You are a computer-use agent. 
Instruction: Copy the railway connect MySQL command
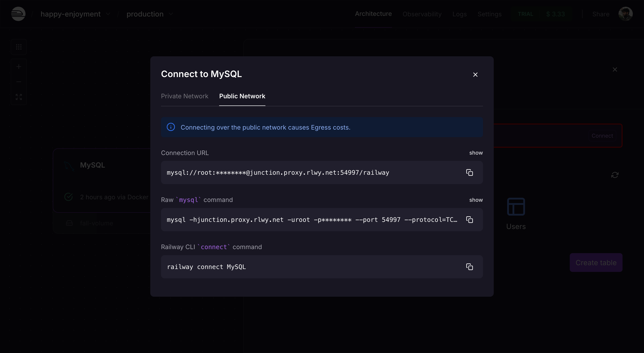469,267
